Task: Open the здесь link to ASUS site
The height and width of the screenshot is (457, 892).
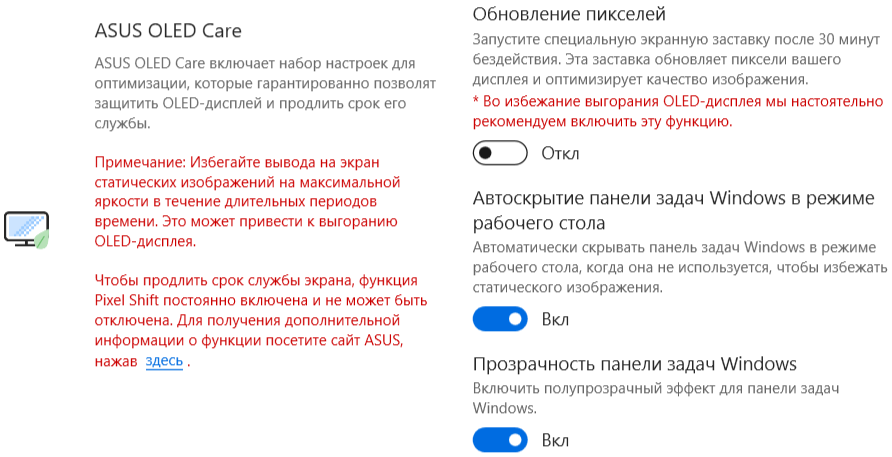Action: pyautogui.click(x=164, y=362)
